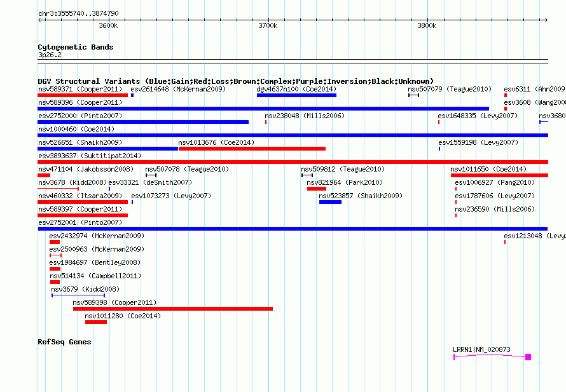Screen dimensions: 566x392
Task: Click nsv460332 (Itsara2009) label
Action: [x=80, y=196]
